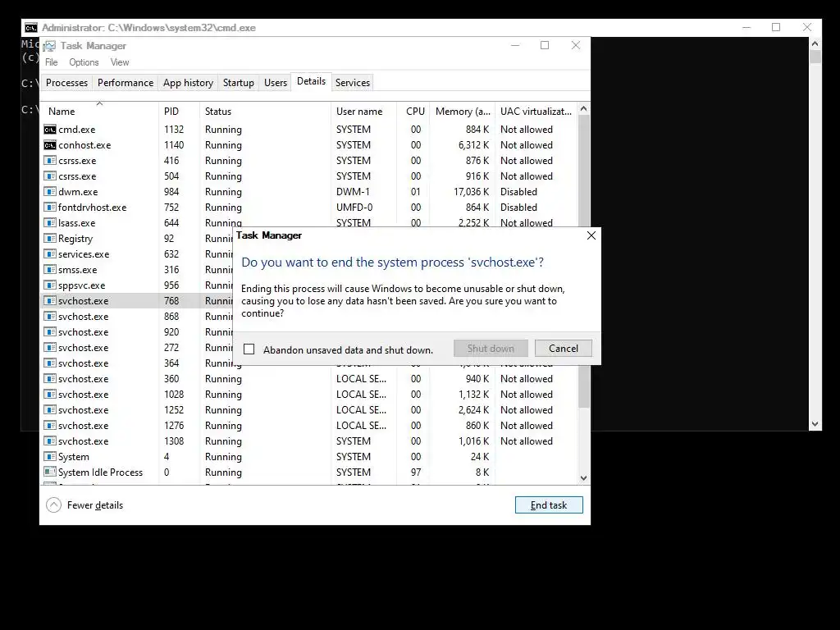Click the lsass.exe process icon
The image size is (840, 630).
click(x=50, y=223)
